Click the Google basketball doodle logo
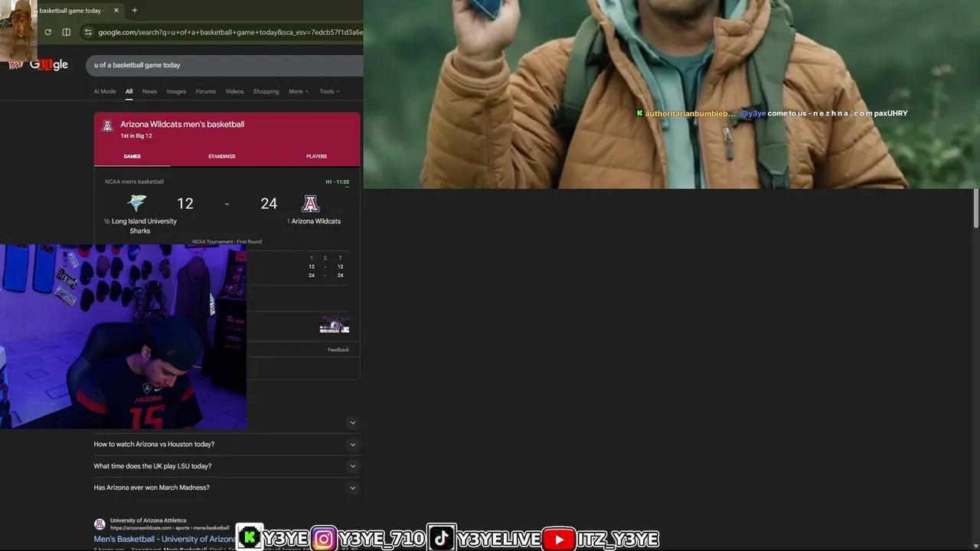The height and width of the screenshot is (551, 980). [x=38, y=65]
